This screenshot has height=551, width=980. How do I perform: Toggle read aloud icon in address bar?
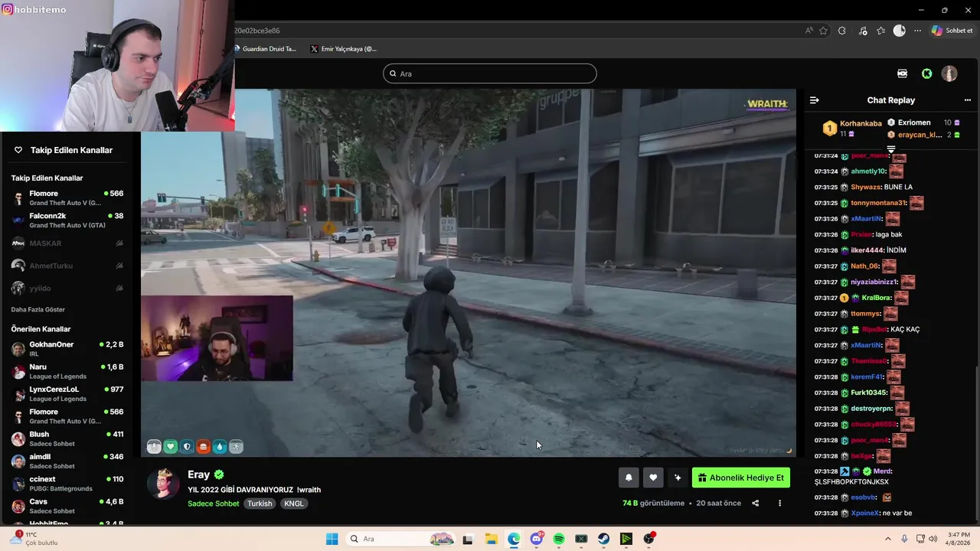(809, 31)
